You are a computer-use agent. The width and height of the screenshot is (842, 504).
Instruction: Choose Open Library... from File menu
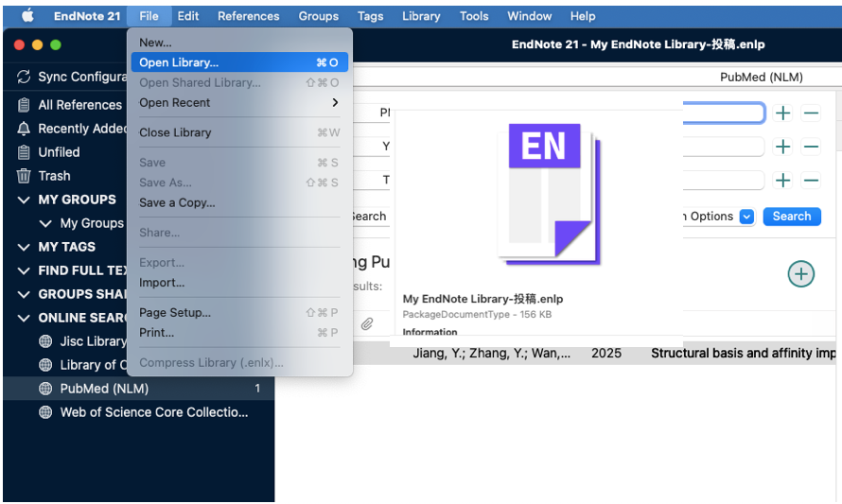(179, 62)
